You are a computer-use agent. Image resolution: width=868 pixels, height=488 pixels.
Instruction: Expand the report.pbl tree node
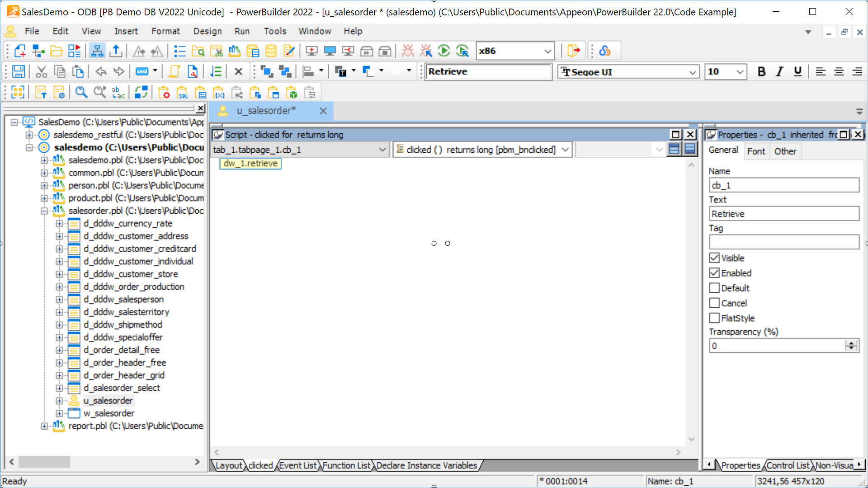pos(44,426)
